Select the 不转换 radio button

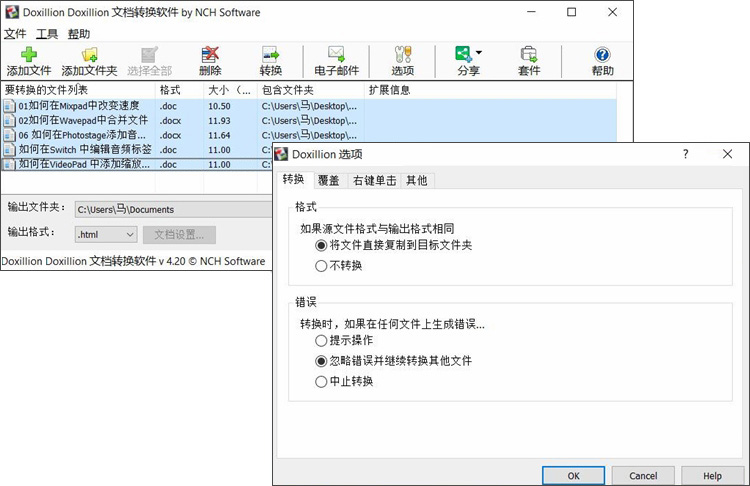pyautogui.click(x=321, y=266)
